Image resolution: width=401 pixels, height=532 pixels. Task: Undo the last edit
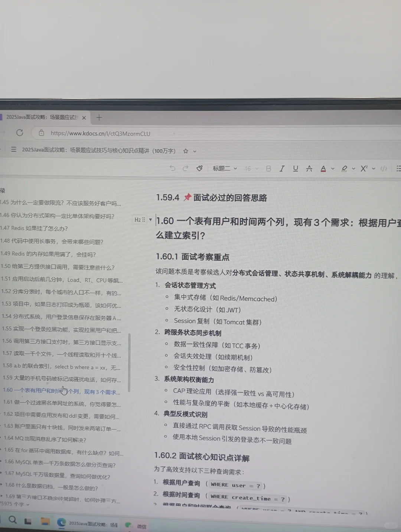coord(172,168)
